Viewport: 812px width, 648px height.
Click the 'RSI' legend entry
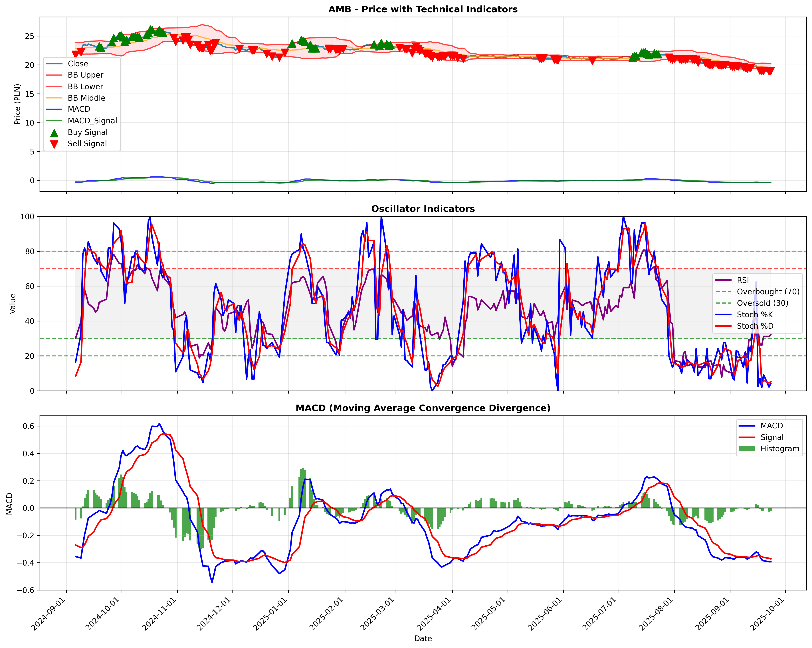point(743,280)
